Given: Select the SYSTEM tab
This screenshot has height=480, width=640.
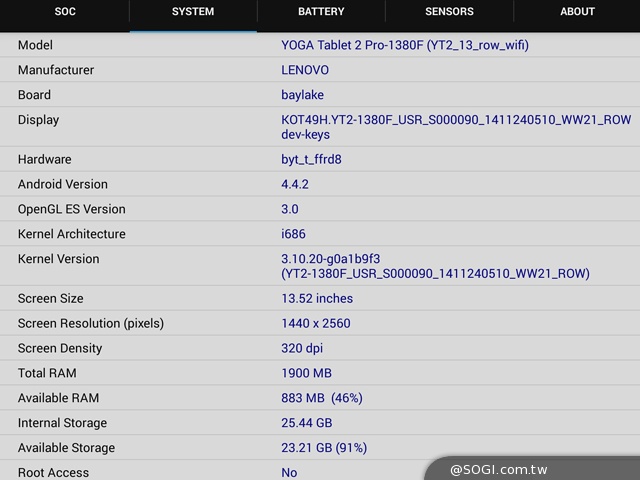Looking at the screenshot, I should coord(193,12).
